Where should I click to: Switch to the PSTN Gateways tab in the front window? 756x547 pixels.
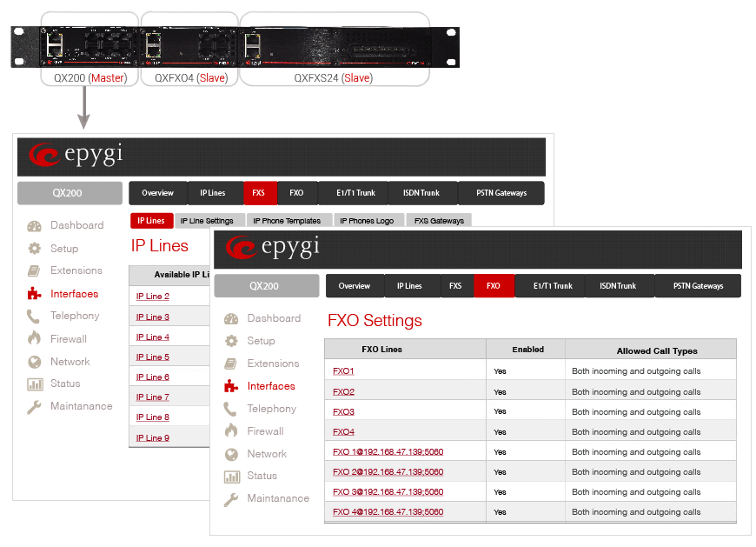coord(698,286)
